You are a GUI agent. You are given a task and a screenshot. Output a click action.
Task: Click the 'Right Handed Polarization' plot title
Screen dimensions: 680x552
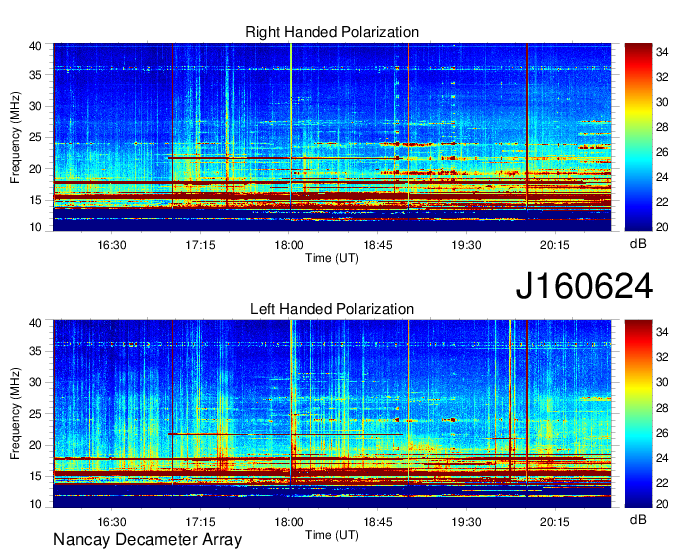pos(332,32)
